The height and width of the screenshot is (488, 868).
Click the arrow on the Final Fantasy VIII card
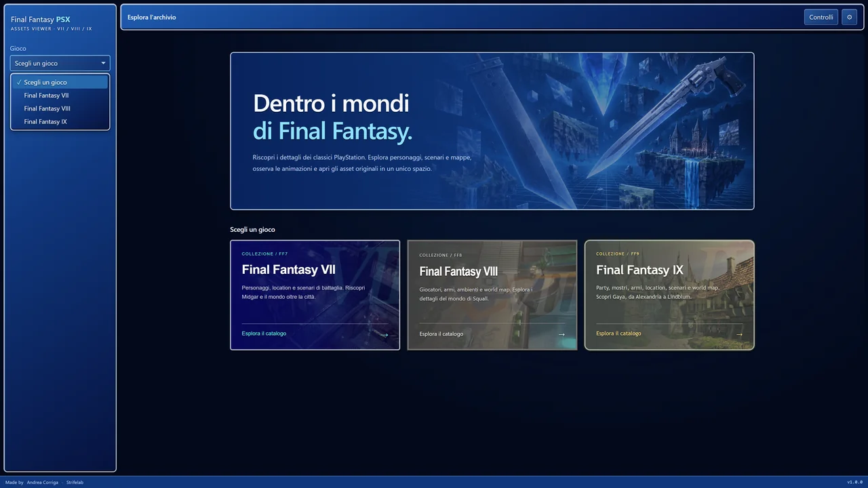pos(561,334)
